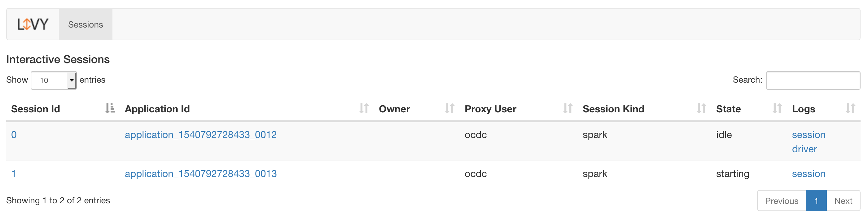Sort by Proxy User column icon
Image resolution: width=868 pixels, height=216 pixels.
point(568,109)
